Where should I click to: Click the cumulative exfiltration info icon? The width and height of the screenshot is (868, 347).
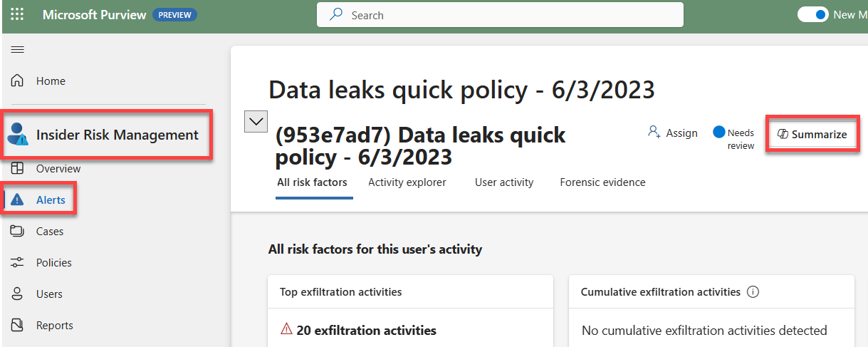753,292
